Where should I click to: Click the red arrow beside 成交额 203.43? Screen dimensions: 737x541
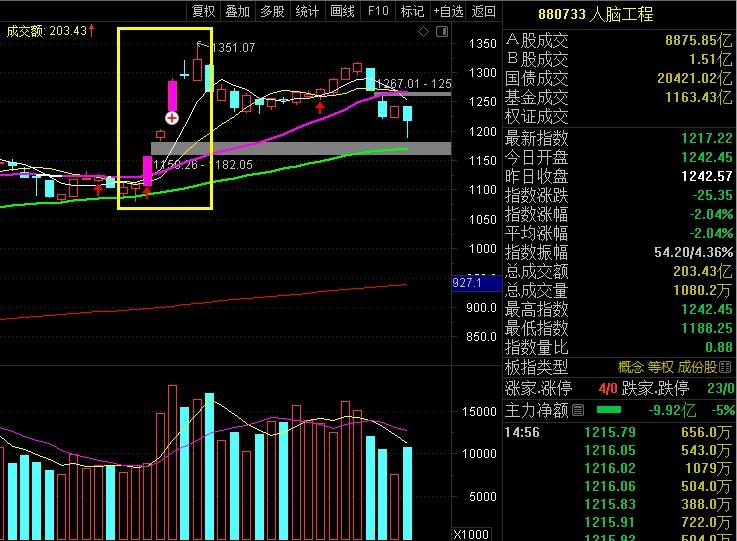(x=91, y=31)
